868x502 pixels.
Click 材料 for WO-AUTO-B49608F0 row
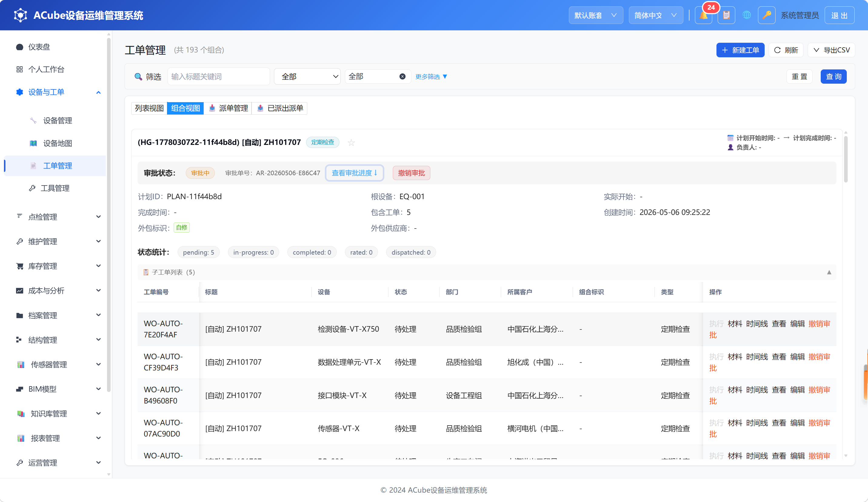coord(735,390)
